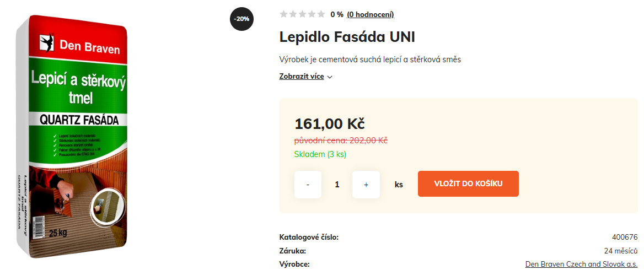Click the third rating star

(x=302, y=14)
